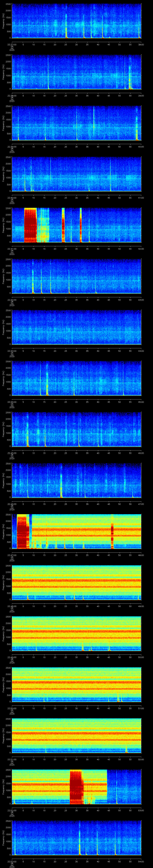Open the spectrogram starting at 22:49:00
This screenshot has width=153, height=868.
[76, 634]
